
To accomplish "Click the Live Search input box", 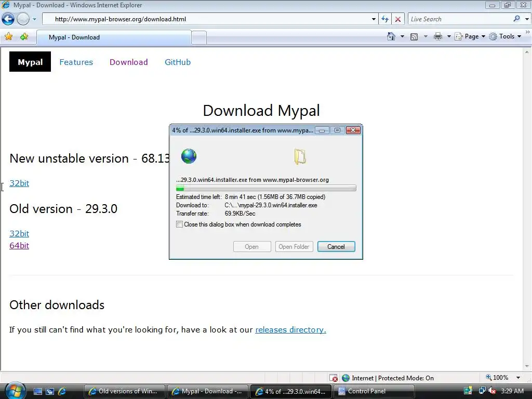I will [460, 19].
